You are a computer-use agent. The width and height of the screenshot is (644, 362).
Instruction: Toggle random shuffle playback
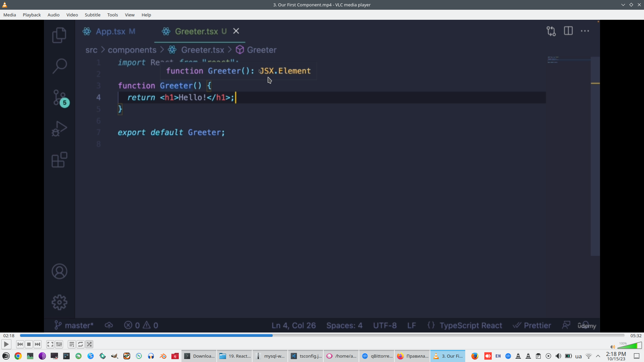(x=89, y=344)
